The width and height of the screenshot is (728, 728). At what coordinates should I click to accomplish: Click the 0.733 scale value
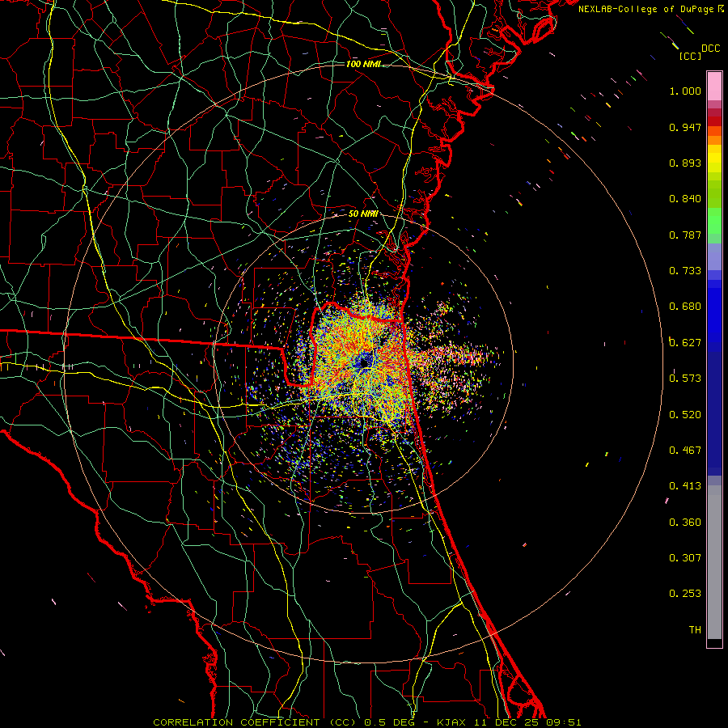pyautogui.click(x=685, y=271)
